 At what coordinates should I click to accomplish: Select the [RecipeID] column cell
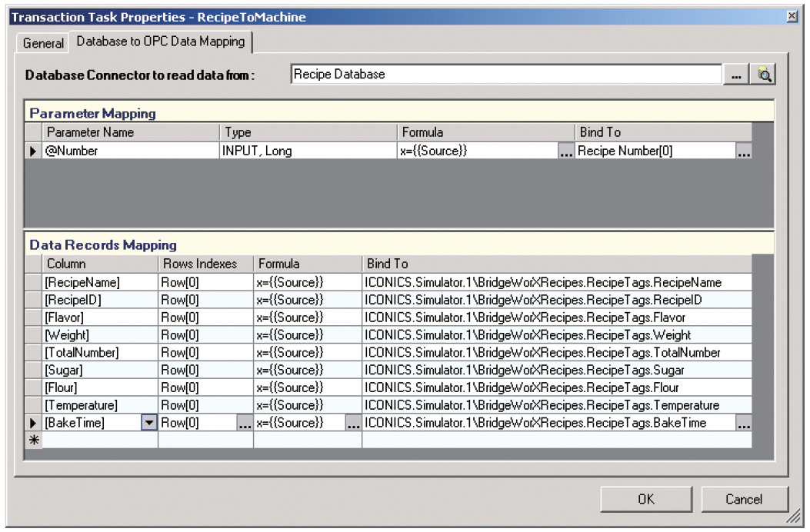(x=100, y=300)
